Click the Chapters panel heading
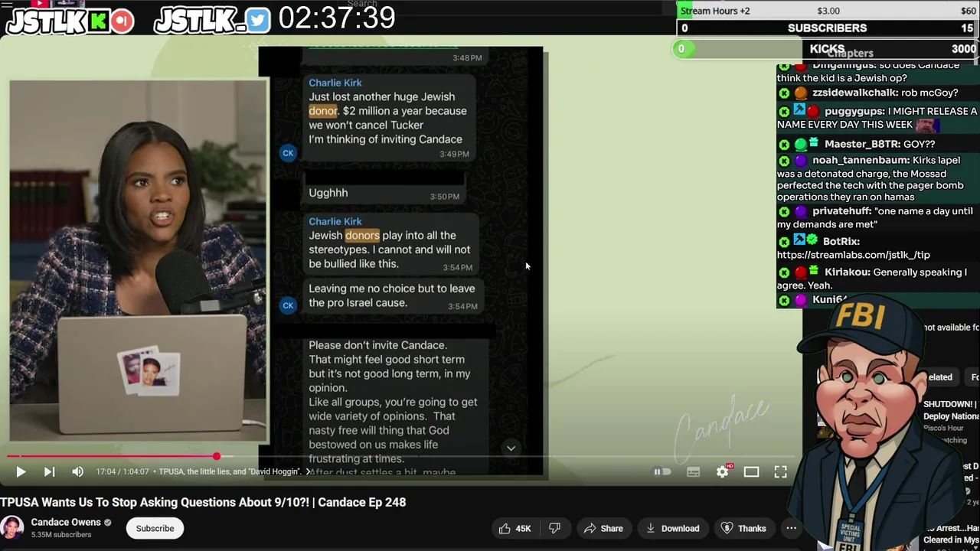Image resolution: width=980 pixels, height=551 pixels. pyautogui.click(x=850, y=53)
